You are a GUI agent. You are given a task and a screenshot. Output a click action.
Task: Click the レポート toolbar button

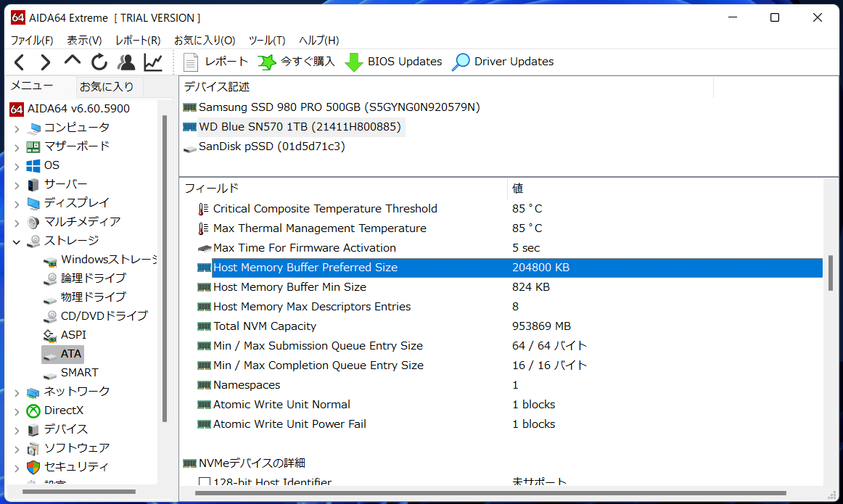215,62
